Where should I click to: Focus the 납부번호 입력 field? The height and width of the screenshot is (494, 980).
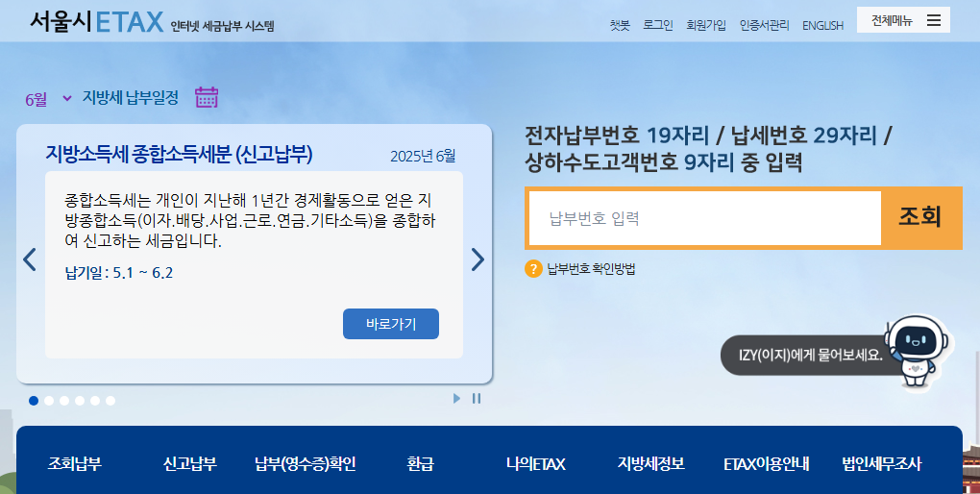(x=705, y=218)
